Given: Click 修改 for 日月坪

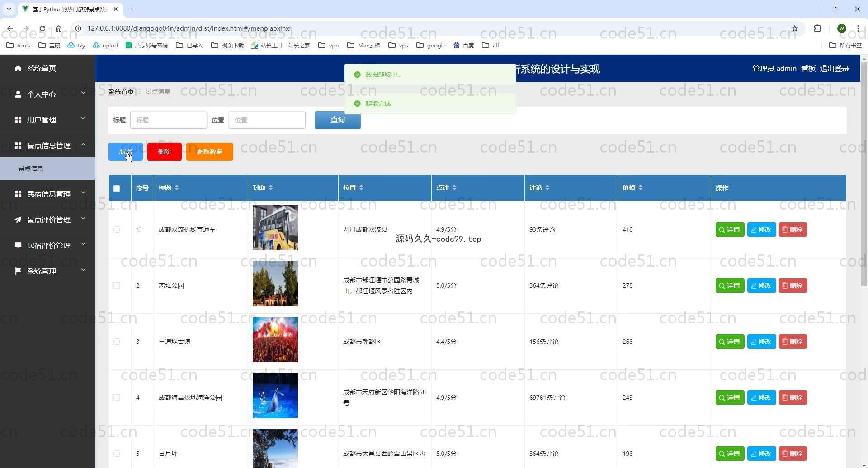Looking at the screenshot, I should [761, 454].
